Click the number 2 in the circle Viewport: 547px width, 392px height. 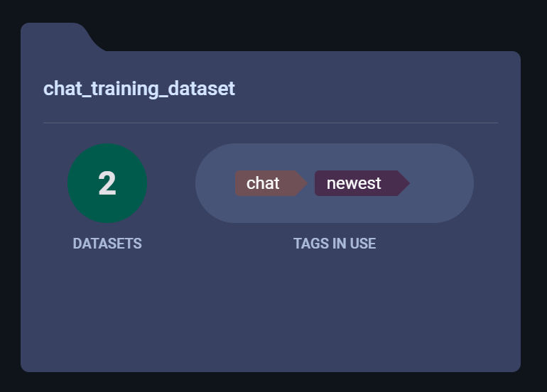click(x=107, y=183)
